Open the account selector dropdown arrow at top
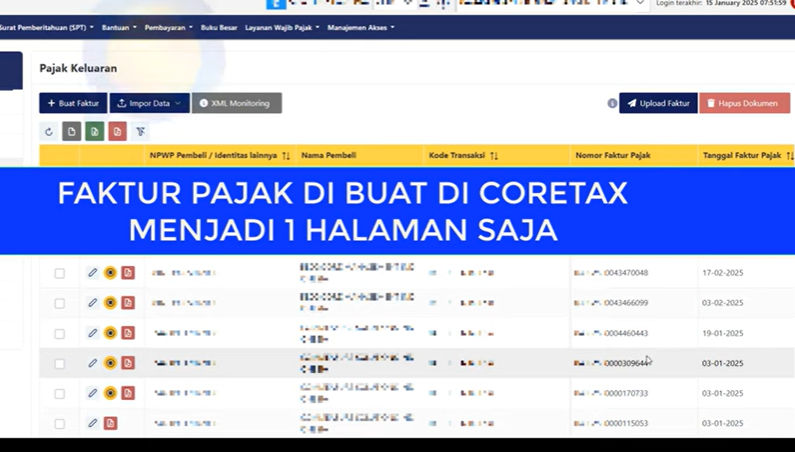795x452 pixels. click(640, 3)
